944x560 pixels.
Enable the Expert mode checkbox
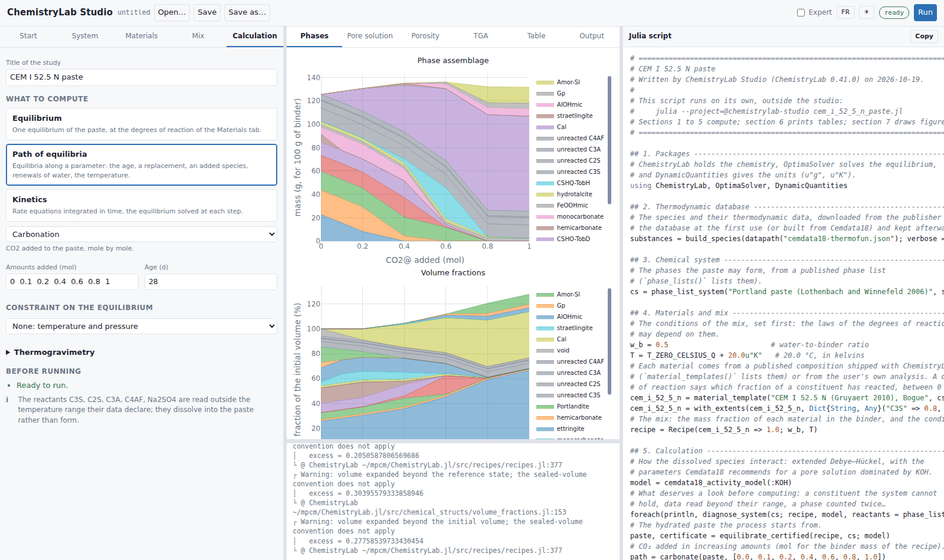click(x=801, y=12)
